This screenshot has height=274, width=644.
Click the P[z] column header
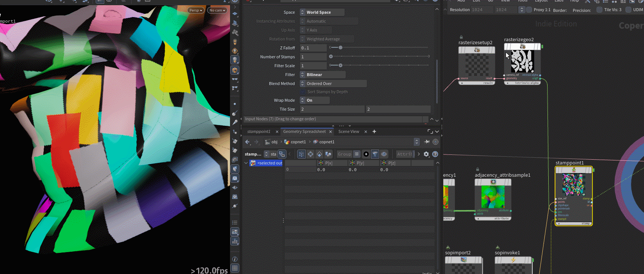point(395,163)
